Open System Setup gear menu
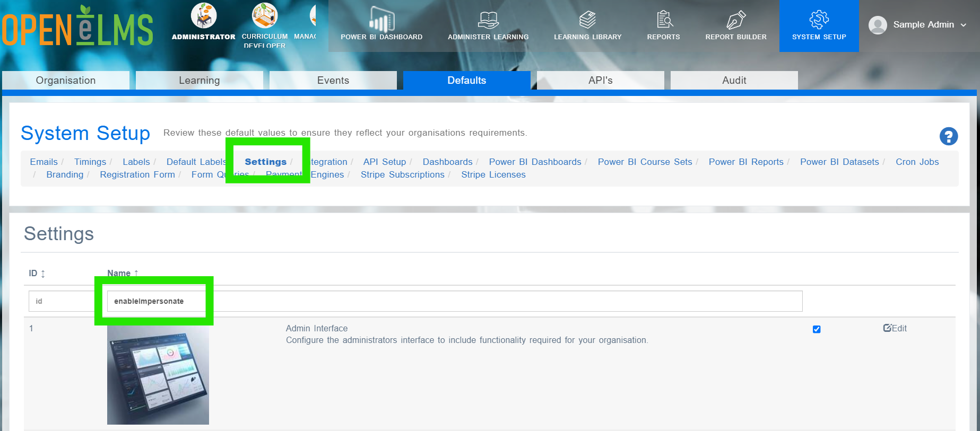This screenshot has height=431, width=980. click(819, 25)
